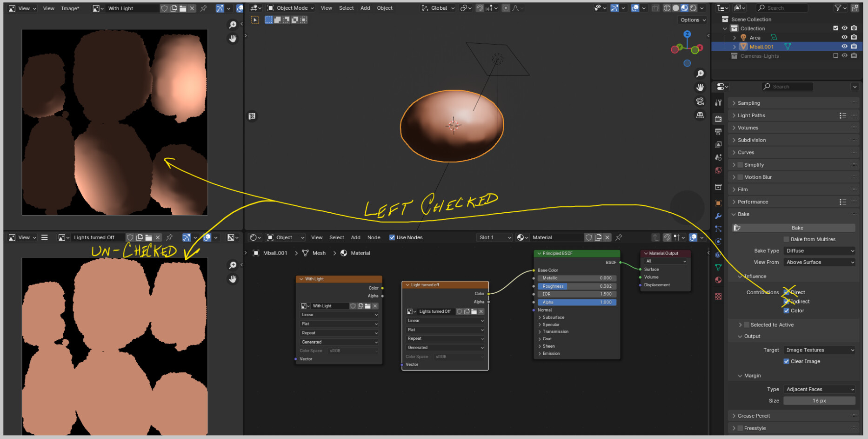Open the Tool properties tab icon
This screenshot has height=439, width=868.
click(718, 103)
